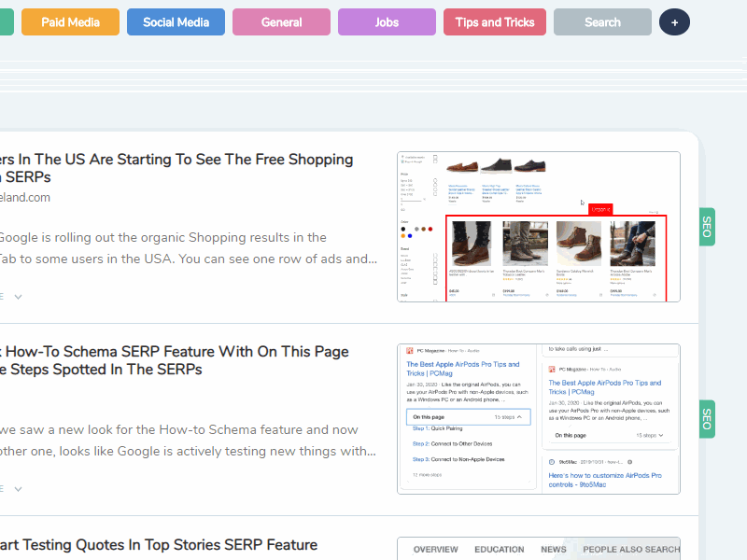Viewport: 747px width, 560px height.
Task: Click the ...eland.com source link
Action: tap(25, 197)
